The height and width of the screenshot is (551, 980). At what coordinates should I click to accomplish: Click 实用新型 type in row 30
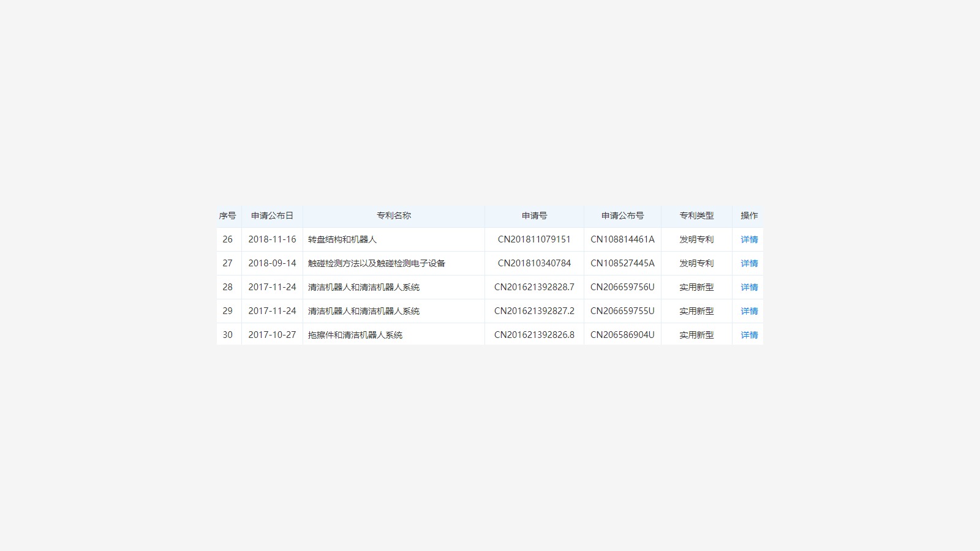pyautogui.click(x=696, y=335)
